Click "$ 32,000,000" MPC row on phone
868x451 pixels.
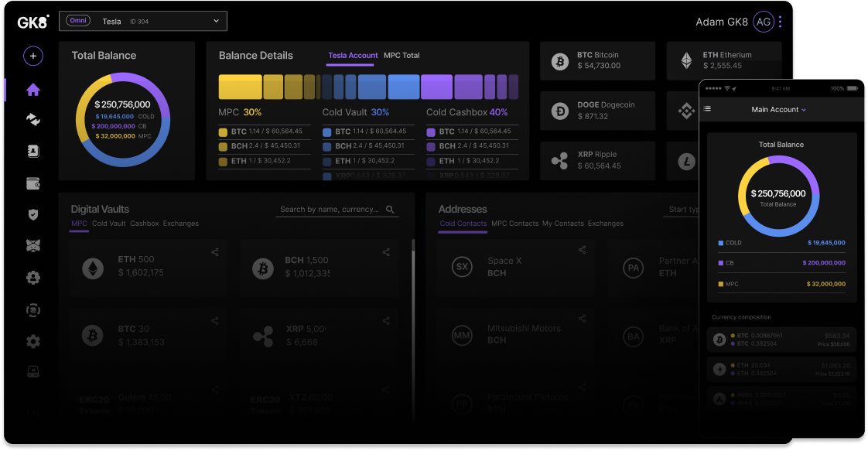click(x=781, y=284)
